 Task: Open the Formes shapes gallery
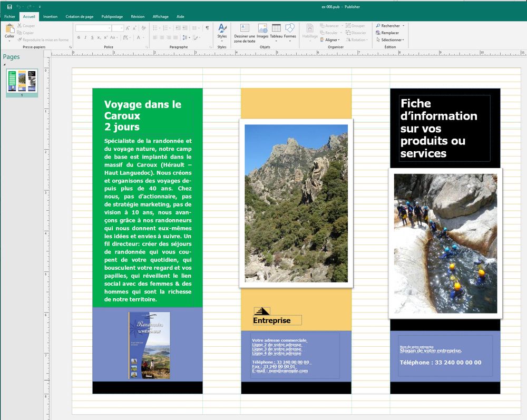pos(290,31)
